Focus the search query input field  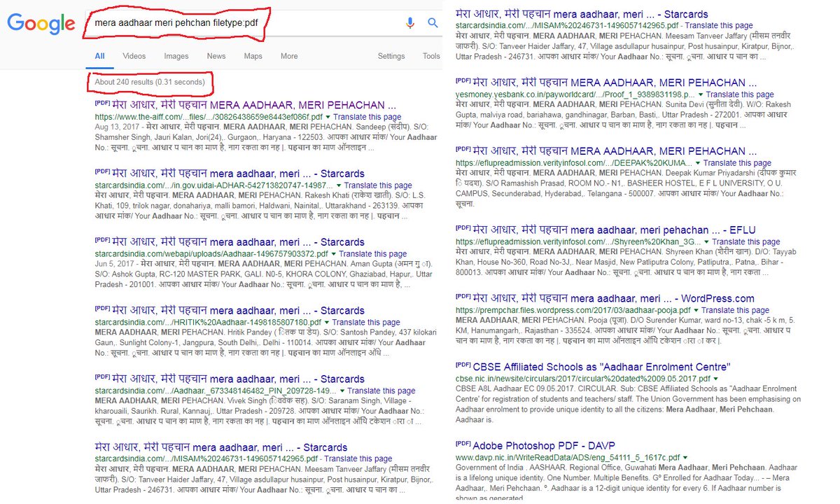244,23
